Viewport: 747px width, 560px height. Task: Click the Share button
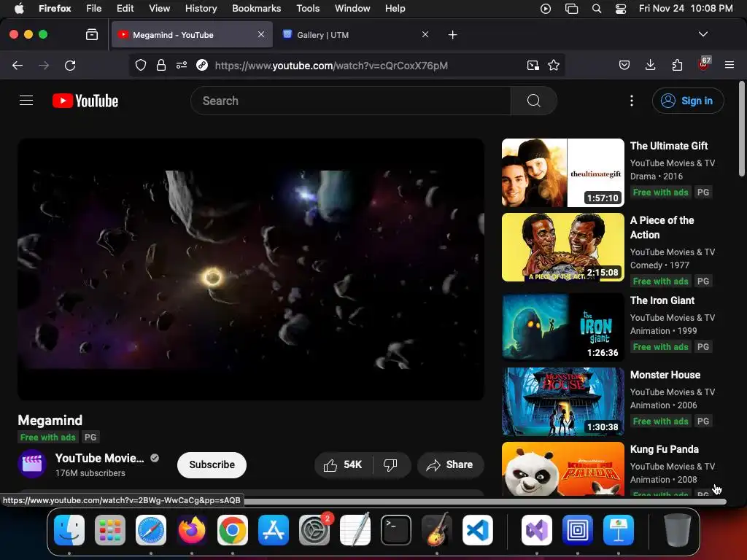click(450, 464)
